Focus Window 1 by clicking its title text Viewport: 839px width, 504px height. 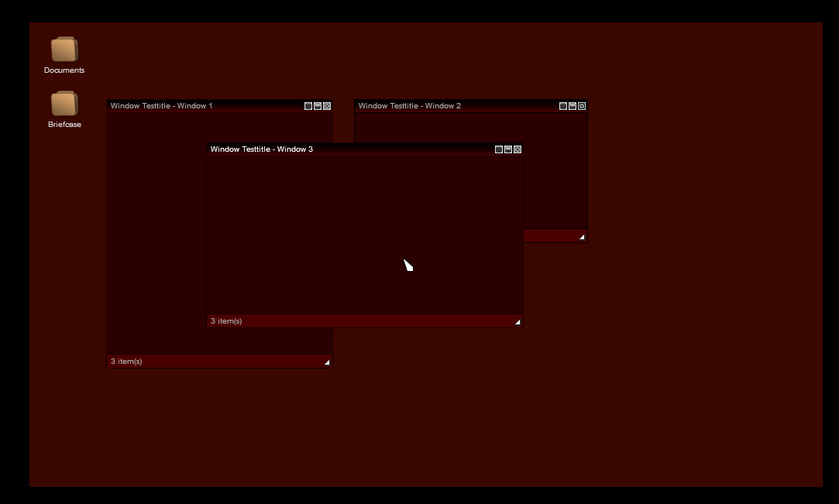[161, 106]
